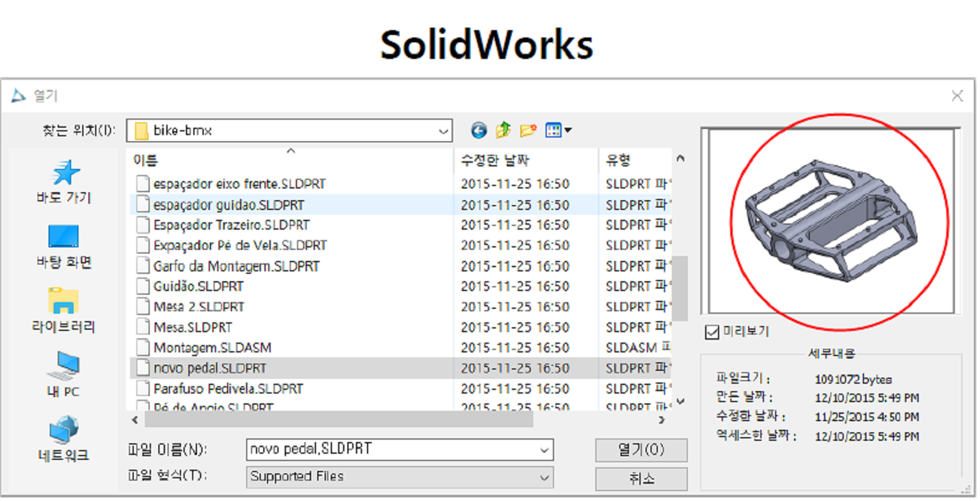Select Mesa.SLDPRT file name
The image size is (980, 501).
pyautogui.click(x=193, y=327)
